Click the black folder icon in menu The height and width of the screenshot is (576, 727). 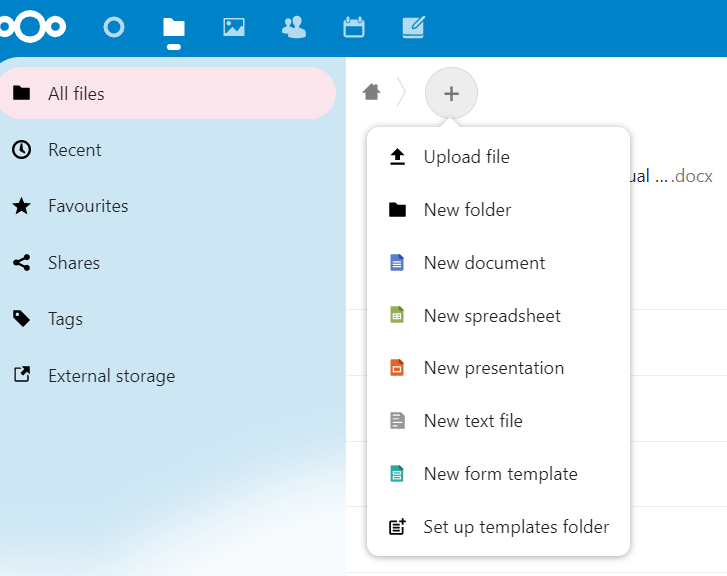pos(397,210)
